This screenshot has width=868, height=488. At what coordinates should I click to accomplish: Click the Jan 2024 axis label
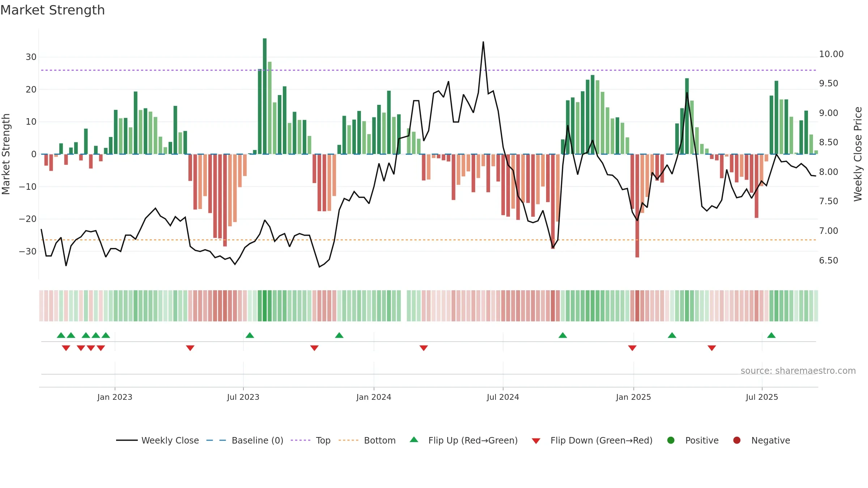tap(374, 397)
